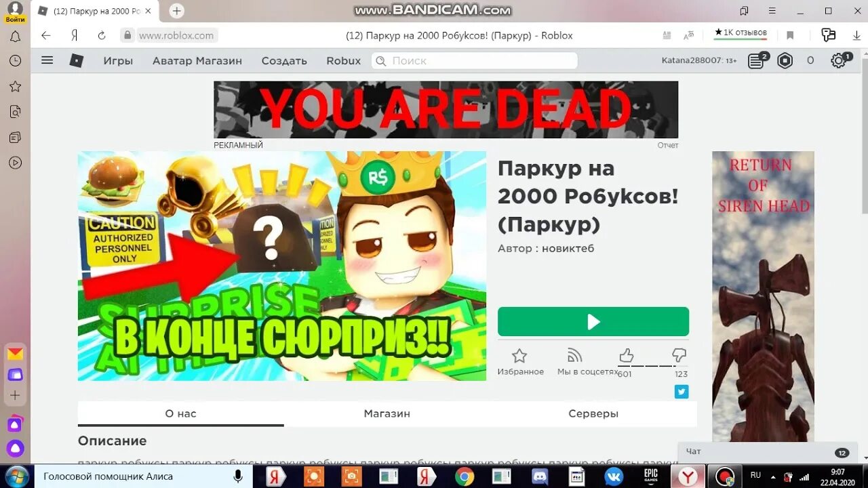Click the video play icon in sidebar
The width and height of the screenshot is (868, 488).
(15, 163)
